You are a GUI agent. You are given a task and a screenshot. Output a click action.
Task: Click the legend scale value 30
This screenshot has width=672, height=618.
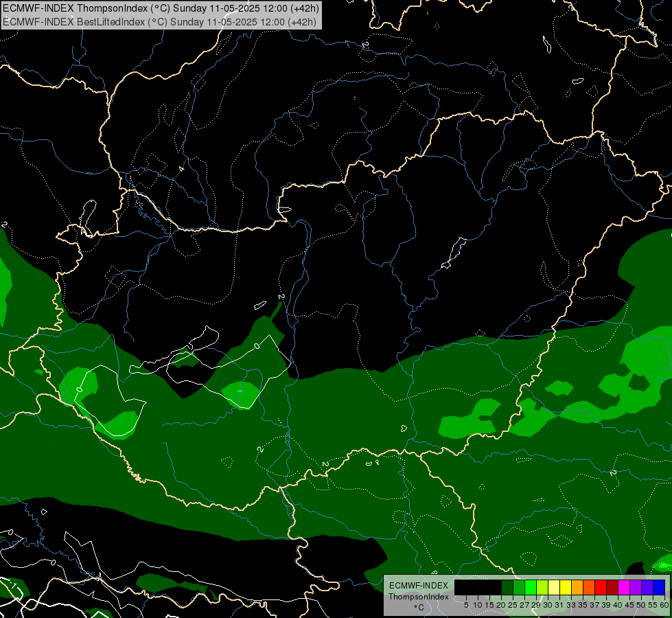[548, 605]
